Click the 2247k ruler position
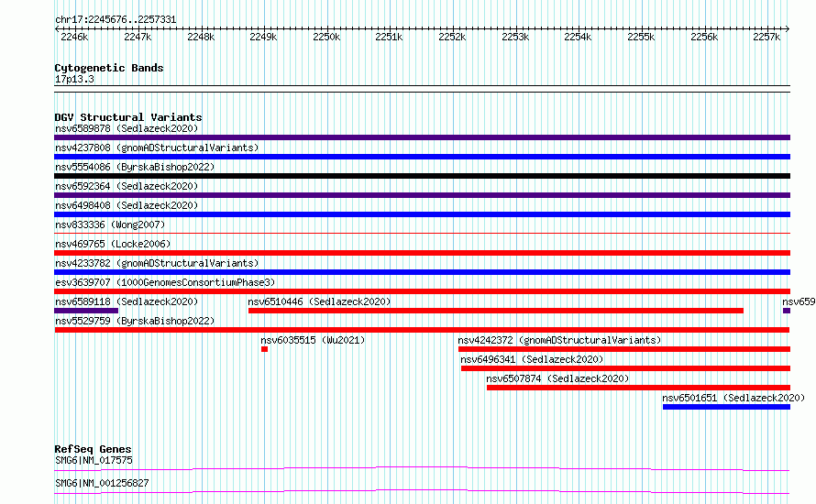Screen dimensions: 816x504 [x=138, y=37]
